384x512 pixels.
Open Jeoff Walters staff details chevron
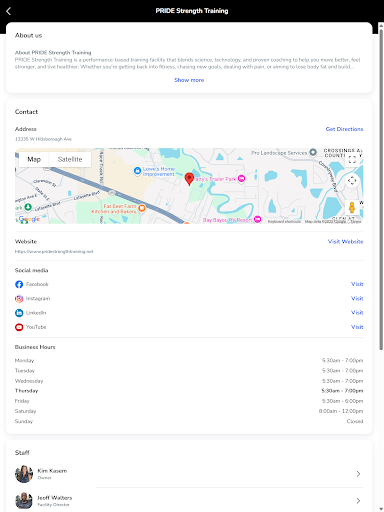358,501
